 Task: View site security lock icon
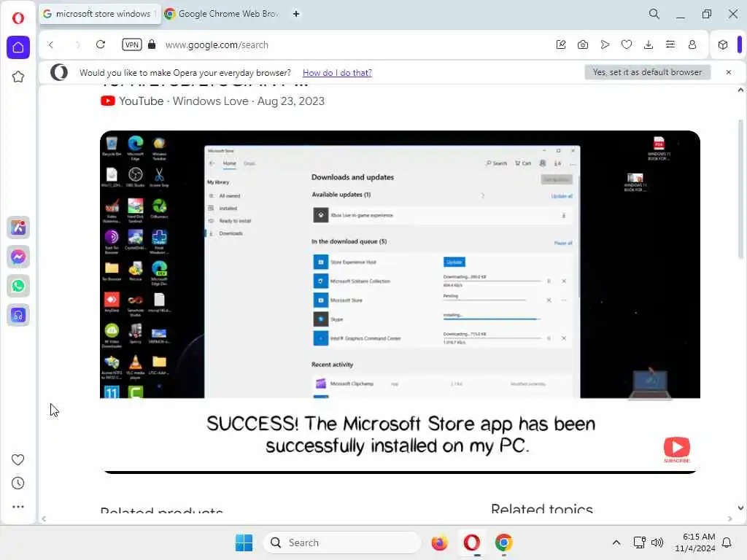[152, 44]
